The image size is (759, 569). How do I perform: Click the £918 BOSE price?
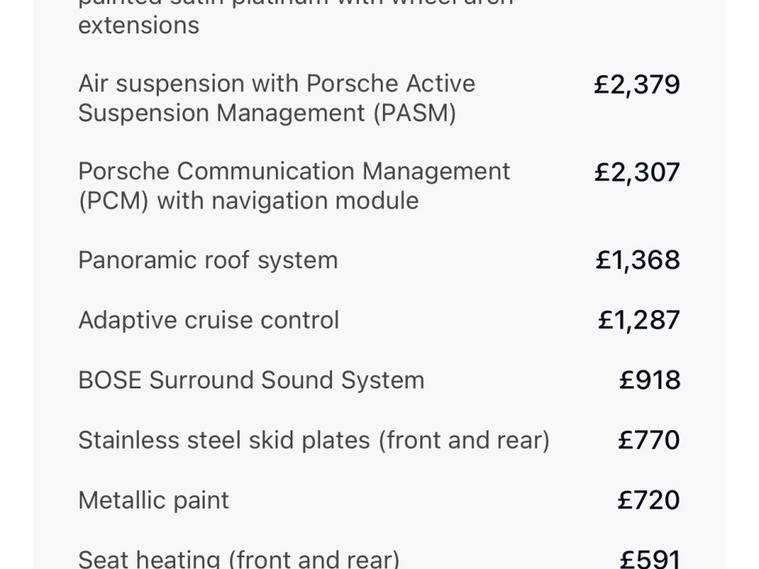(x=649, y=381)
